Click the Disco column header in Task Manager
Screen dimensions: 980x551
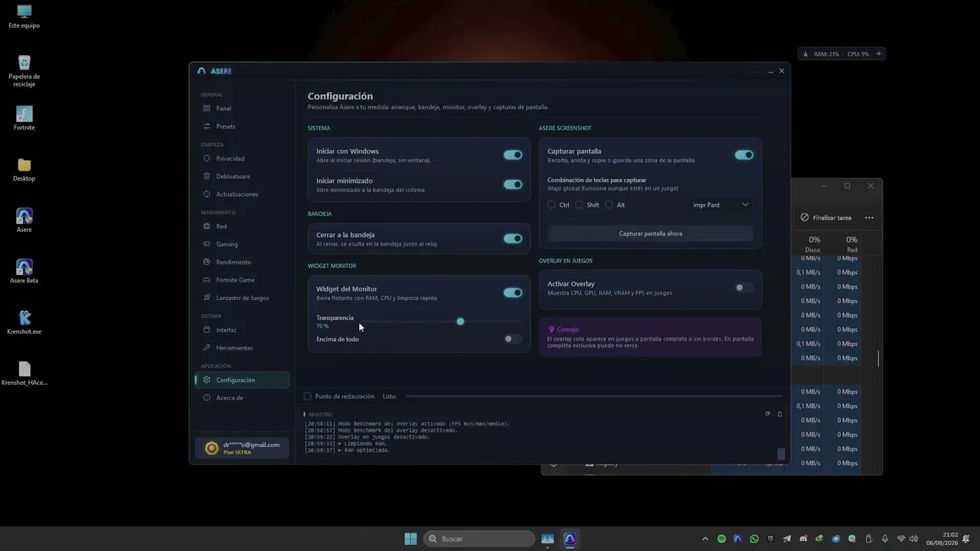(812, 244)
